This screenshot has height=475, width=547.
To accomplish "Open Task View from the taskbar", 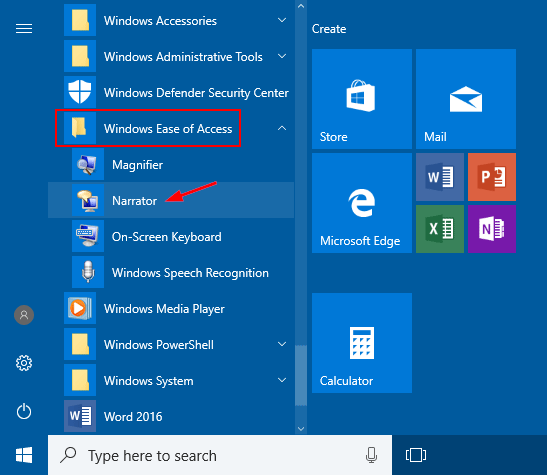I will [416, 455].
